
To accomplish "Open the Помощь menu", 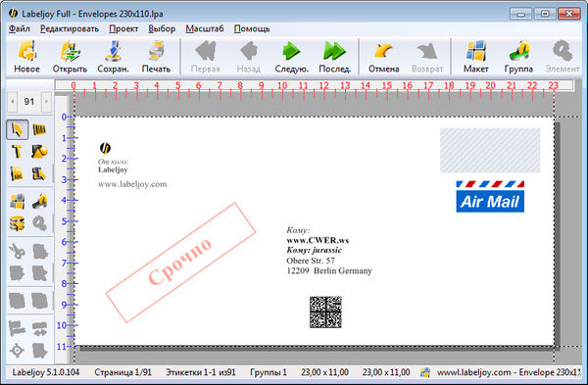I will 252,28.
